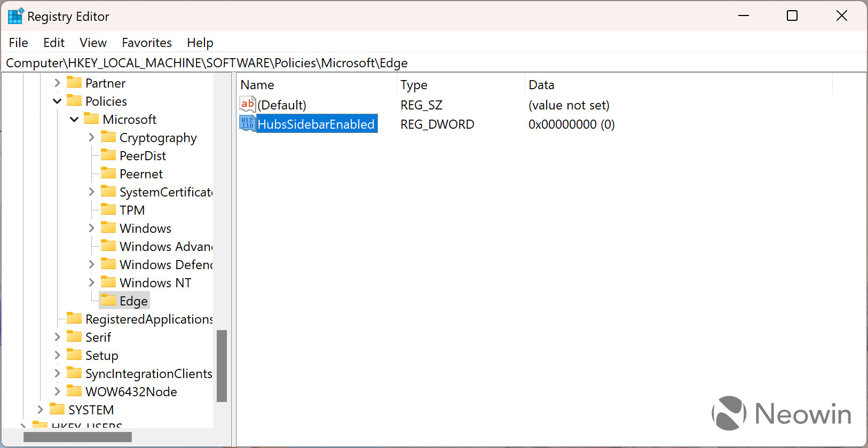Select the Windows Advanced folder icon

108,246
